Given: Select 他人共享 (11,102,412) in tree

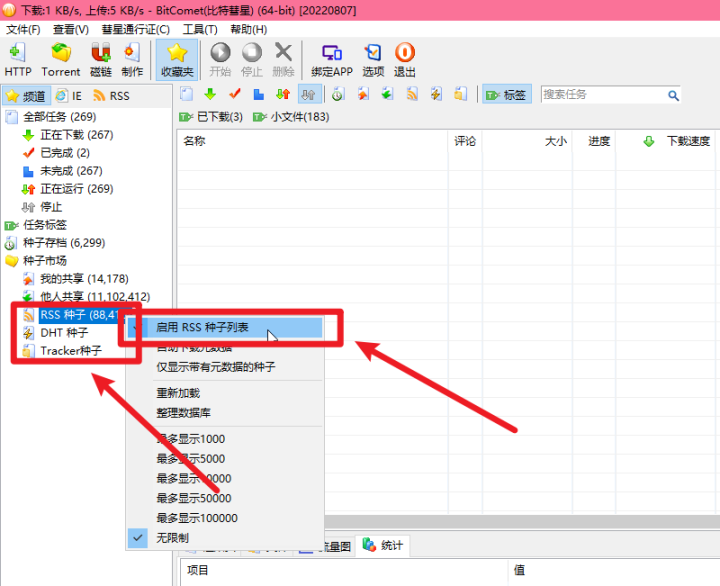Looking at the screenshot, I should [x=95, y=296].
